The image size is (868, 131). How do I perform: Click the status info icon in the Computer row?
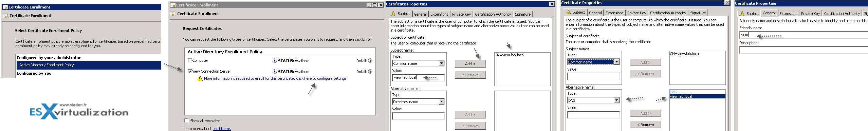(274, 61)
